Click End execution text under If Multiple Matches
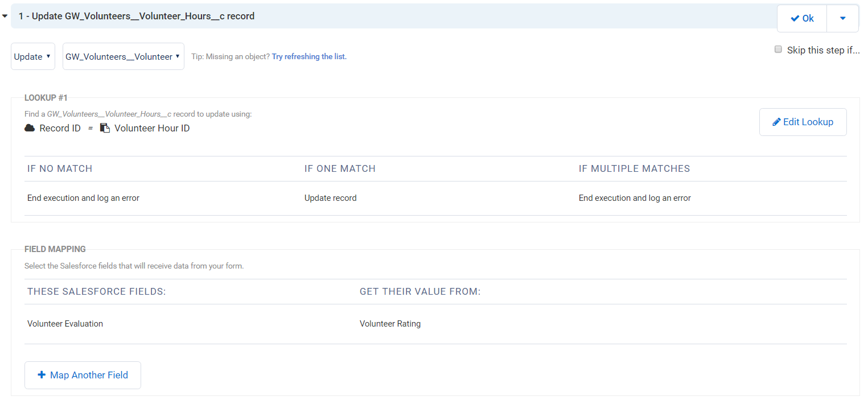 (x=635, y=198)
